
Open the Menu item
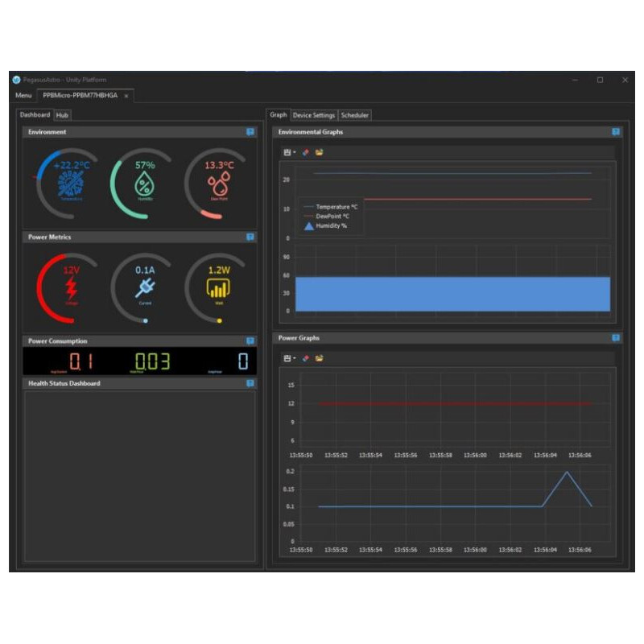pyautogui.click(x=23, y=95)
